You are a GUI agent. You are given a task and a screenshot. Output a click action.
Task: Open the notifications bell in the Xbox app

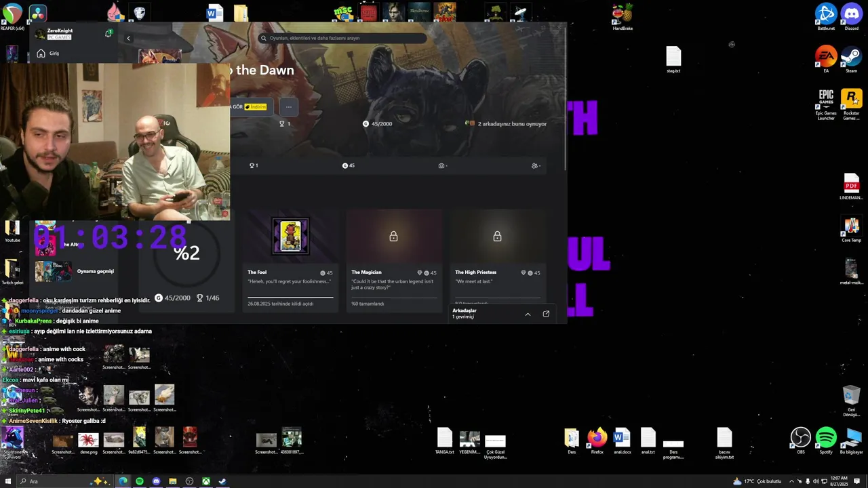(x=108, y=33)
